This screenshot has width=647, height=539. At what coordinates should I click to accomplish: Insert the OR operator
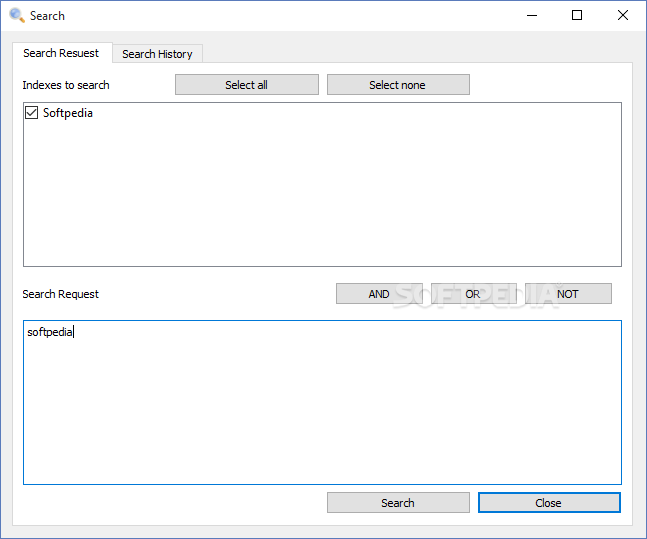(474, 294)
